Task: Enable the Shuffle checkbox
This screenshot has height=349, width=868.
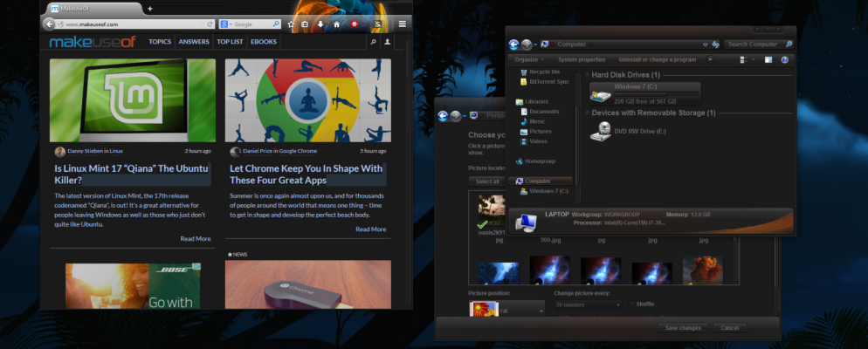Action: [631, 304]
